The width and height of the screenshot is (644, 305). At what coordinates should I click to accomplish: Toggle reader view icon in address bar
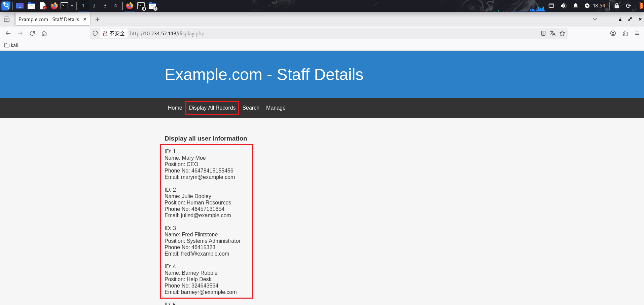(x=543, y=33)
